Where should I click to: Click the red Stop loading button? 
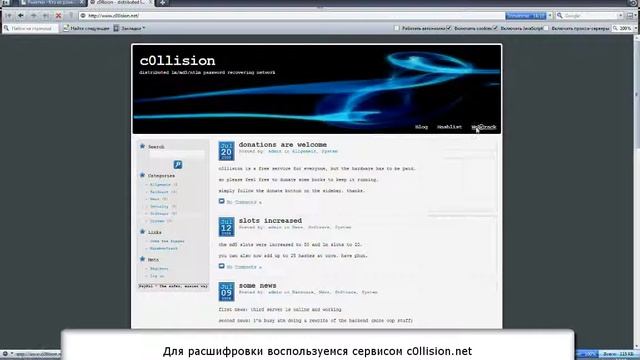(x=58, y=16)
